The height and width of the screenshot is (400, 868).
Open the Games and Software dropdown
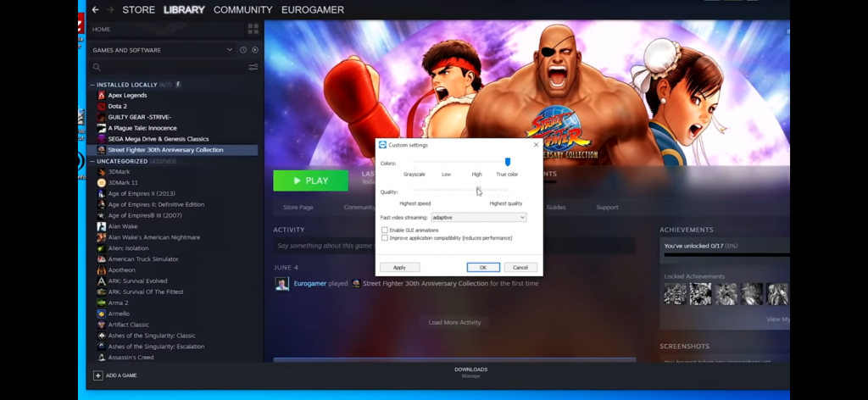pyautogui.click(x=163, y=50)
